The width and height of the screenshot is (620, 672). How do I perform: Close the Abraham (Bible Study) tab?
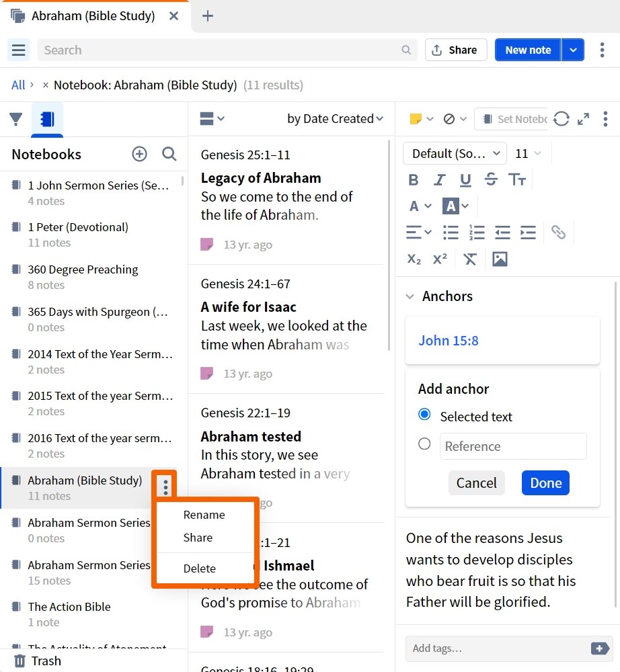coord(173,16)
